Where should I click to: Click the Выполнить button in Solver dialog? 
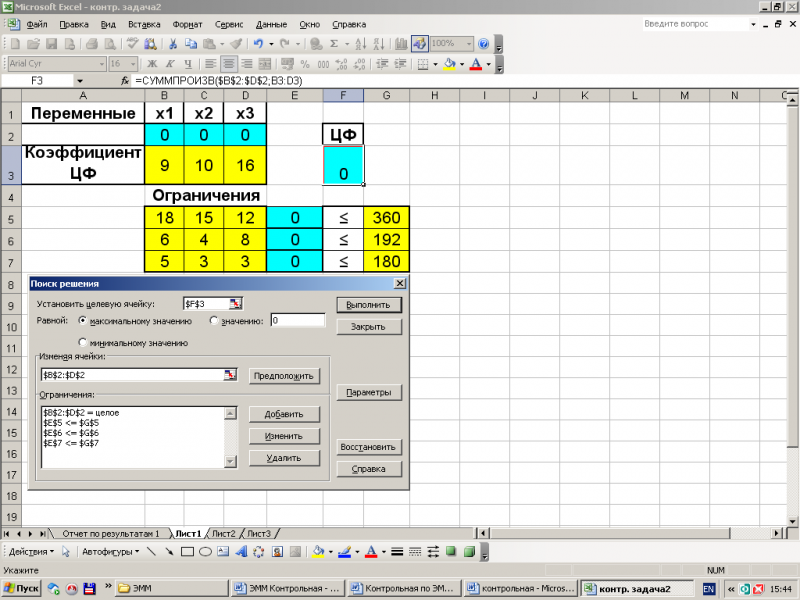[x=368, y=305]
